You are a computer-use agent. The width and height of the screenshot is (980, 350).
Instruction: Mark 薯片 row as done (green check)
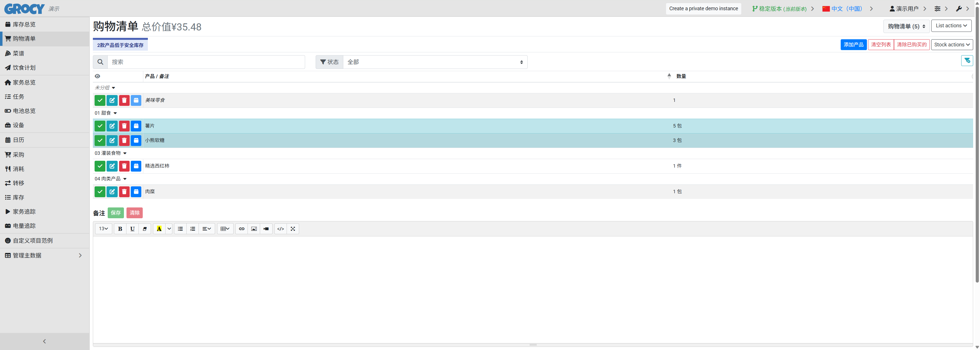[100, 126]
